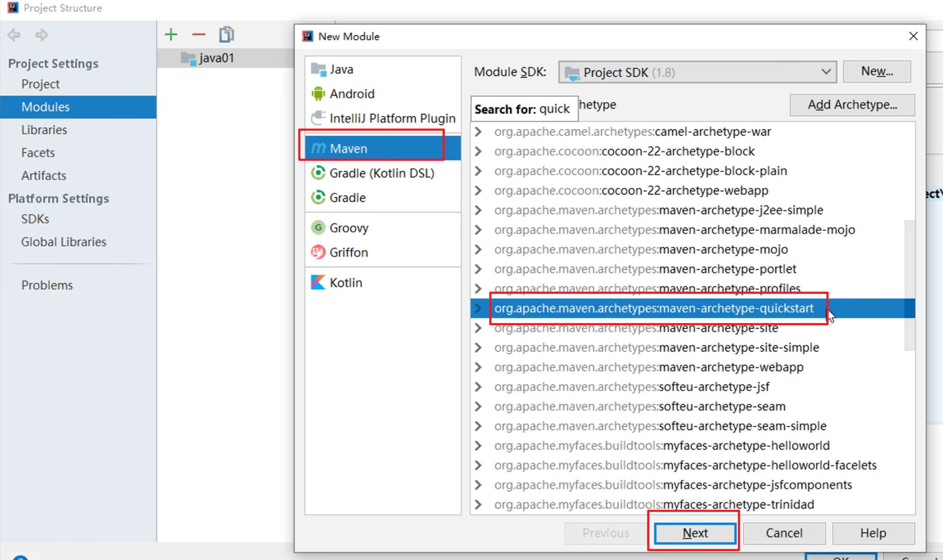943x560 pixels.
Task: Click the red minus remove icon
Action: (199, 34)
